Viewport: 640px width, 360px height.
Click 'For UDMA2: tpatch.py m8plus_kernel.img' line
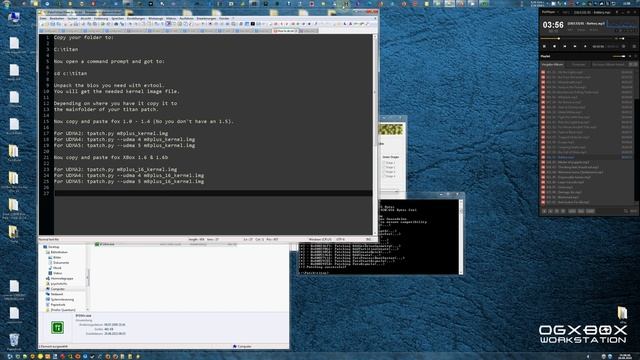tap(111, 133)
